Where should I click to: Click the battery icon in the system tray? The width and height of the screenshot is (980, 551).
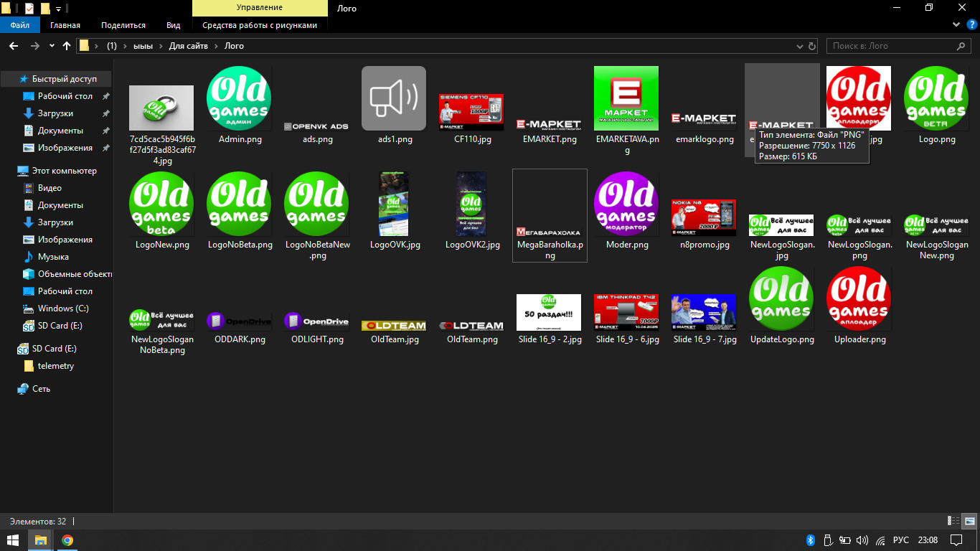point(845,540)
